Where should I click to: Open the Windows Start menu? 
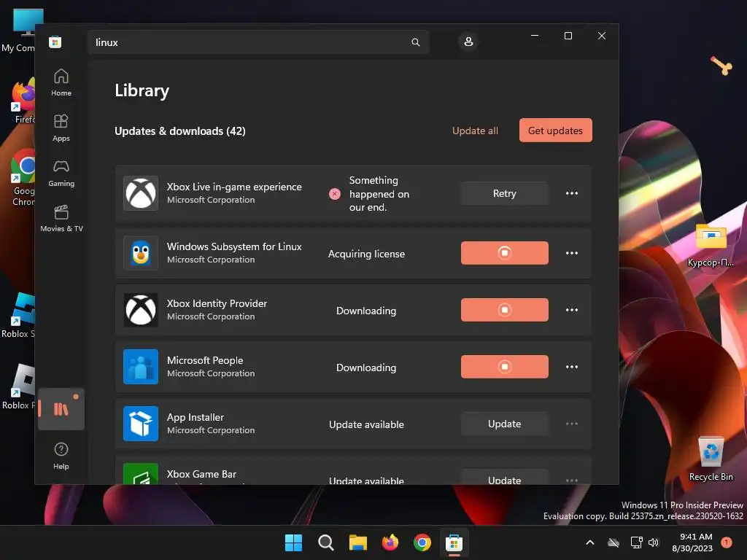pos(293,542)
